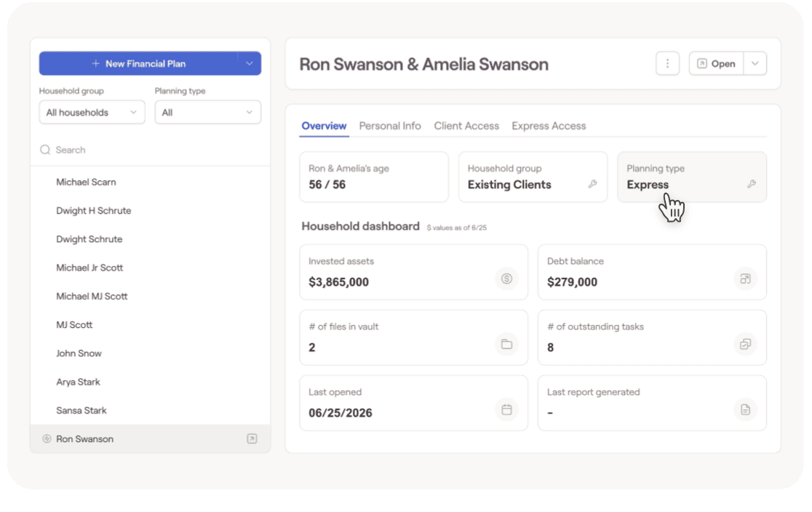Click the three-dot more options button
812x512 pixels.
pos(667,64)
